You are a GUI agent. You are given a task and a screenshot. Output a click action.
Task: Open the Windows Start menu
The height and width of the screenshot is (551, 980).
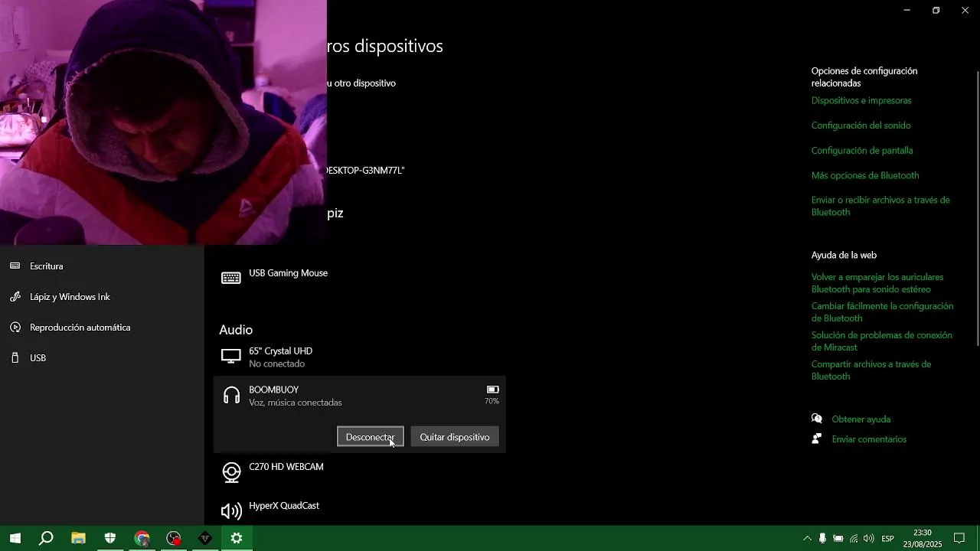(x=15, y=538)
